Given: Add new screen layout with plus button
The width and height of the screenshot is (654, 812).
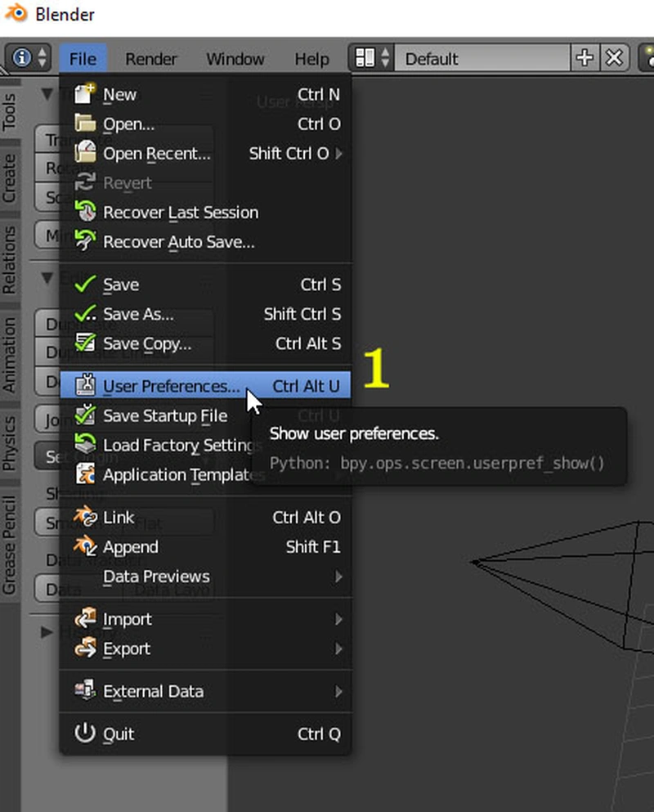Looking at the screenshot, I should click(584, 59).
